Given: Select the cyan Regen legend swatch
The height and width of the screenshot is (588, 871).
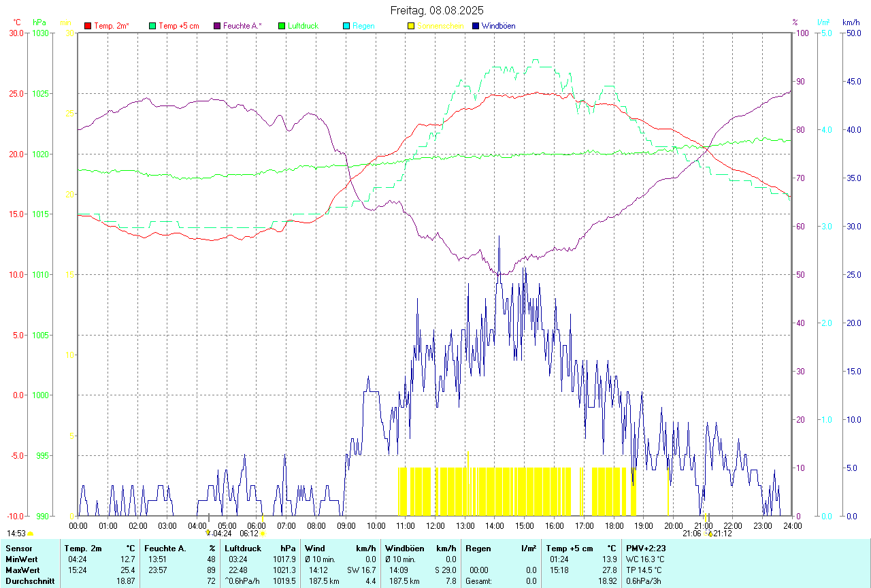Looking at the screenshot, I should coord(346,26).
